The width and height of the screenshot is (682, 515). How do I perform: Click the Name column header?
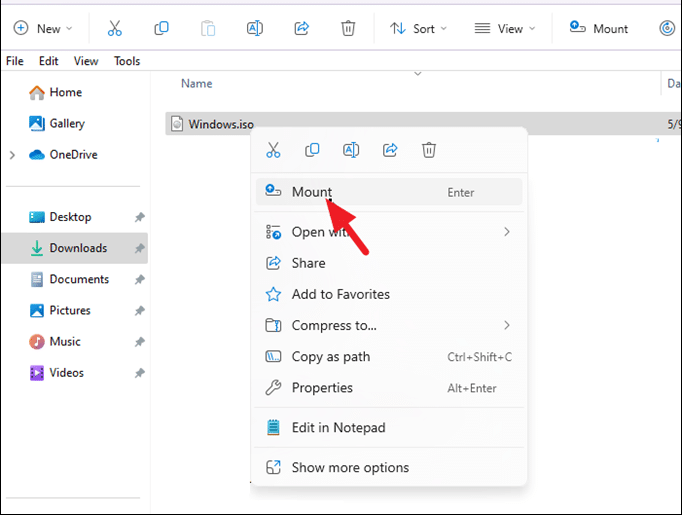point(197,84)
